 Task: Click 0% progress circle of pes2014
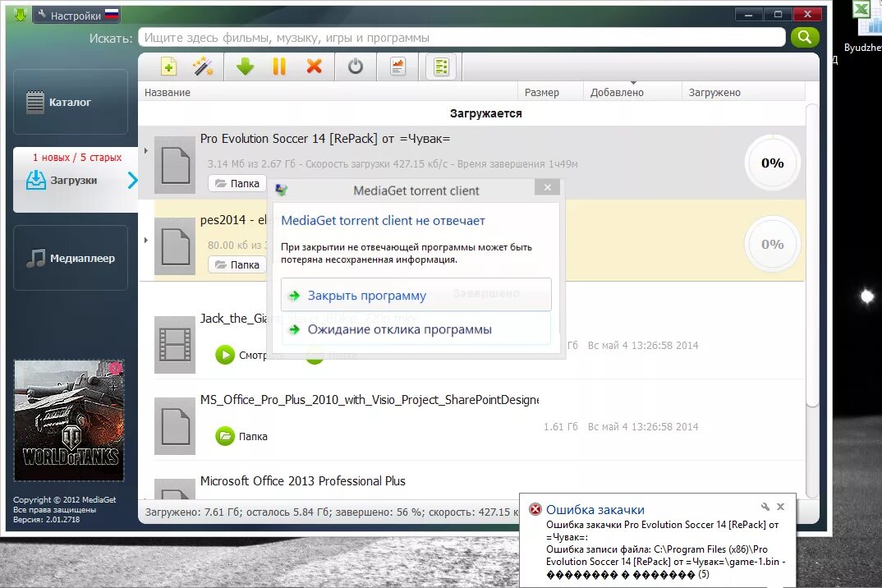(x=772, y=244)
